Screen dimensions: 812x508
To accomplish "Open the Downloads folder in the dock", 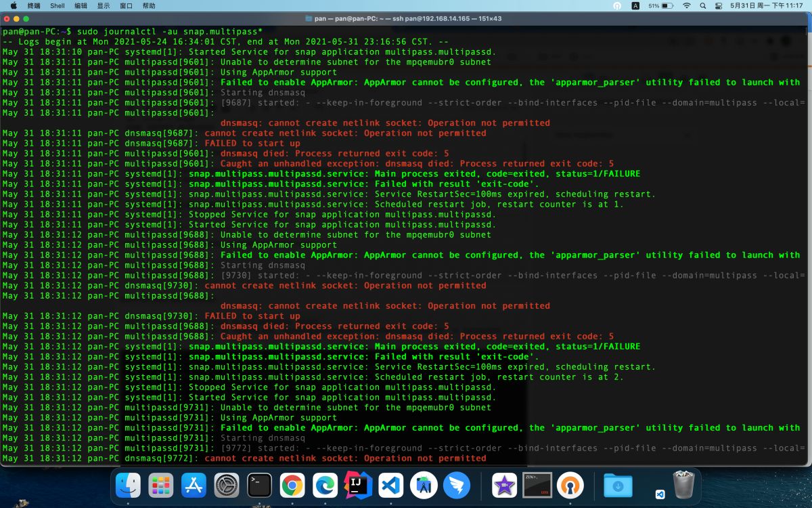I will tap(618, 485).
